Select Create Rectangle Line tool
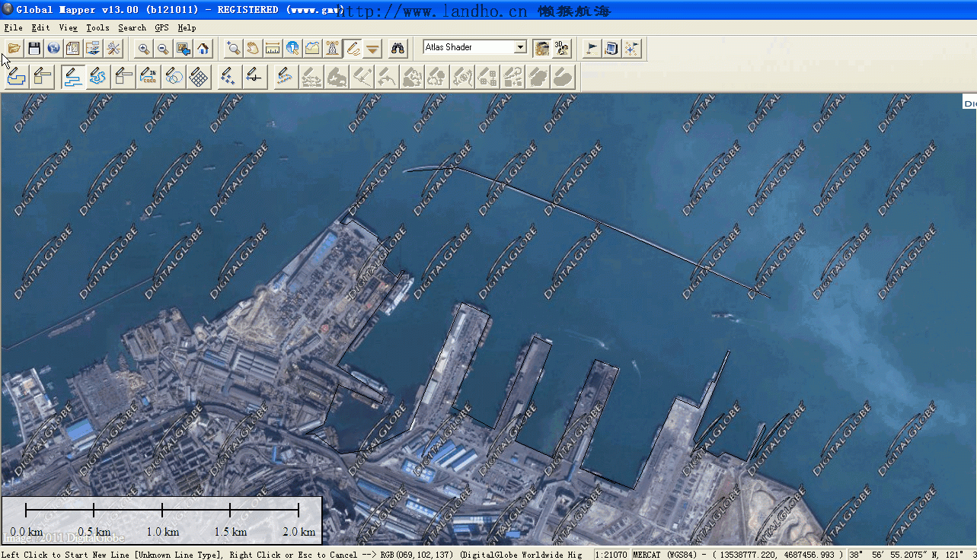977x560 pixels. pos(123,77)
